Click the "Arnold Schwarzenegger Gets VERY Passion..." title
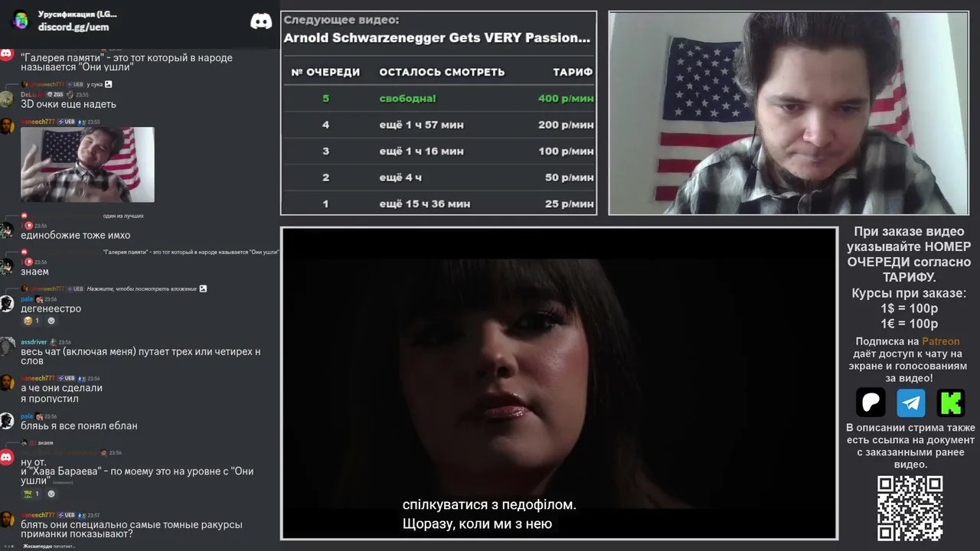 tap(437, 37)
